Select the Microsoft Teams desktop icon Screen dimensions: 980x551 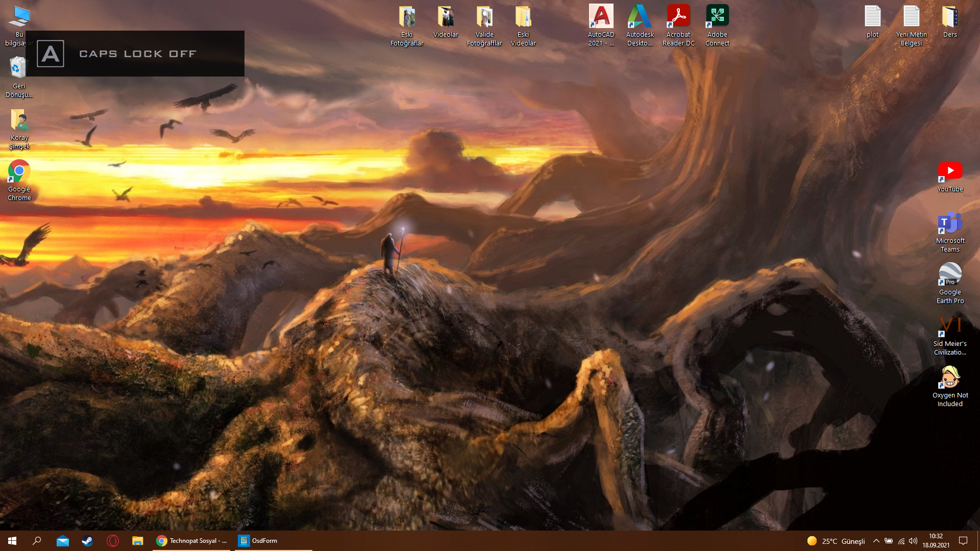[950, 224]
